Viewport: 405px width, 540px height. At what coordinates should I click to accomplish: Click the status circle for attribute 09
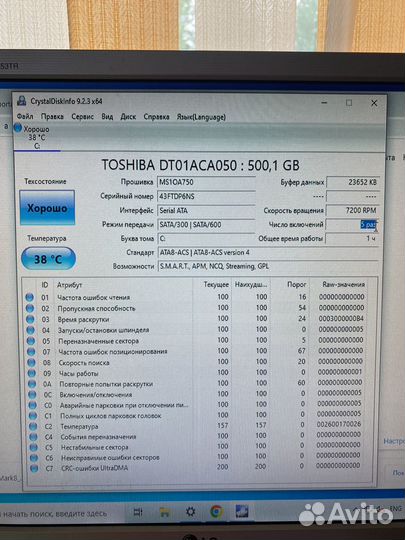click(x=32, y=373)
